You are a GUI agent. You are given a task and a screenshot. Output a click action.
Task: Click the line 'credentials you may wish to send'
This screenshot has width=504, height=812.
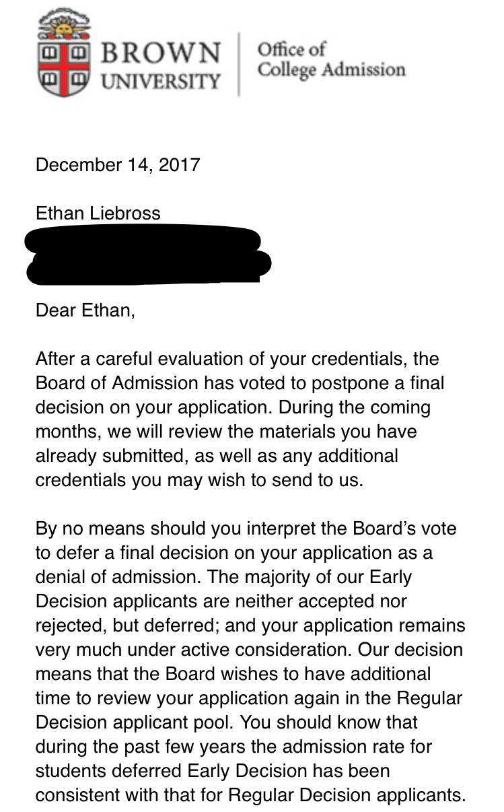coord(199,481)
